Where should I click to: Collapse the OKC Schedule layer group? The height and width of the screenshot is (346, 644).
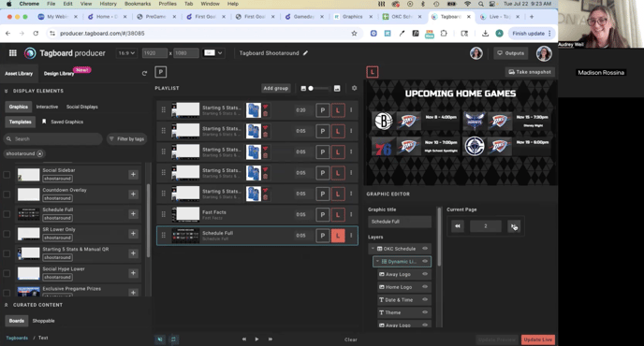[373, 249]
